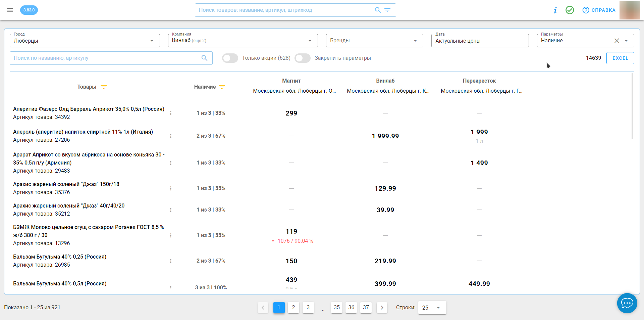Click the magnifier icon in top product search
The width and height of the screenshot is (644, 320).
point(378,10)
